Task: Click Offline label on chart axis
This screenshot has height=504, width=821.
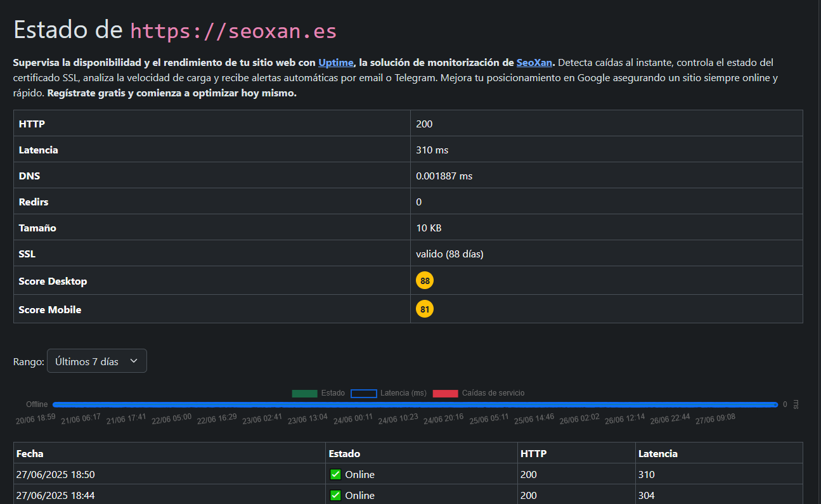Action: click(37, 404)
